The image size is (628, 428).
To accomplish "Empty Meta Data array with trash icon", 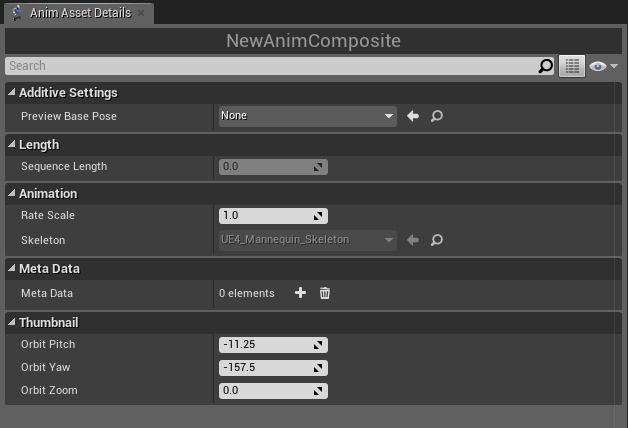I will pyautogui.click(x=325, y=293).
